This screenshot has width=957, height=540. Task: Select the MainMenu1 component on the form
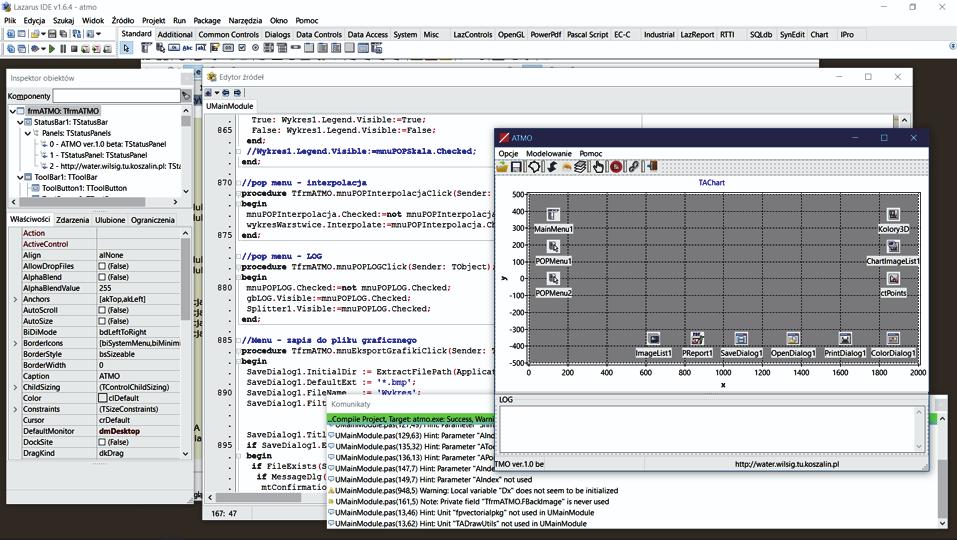tap(553, 215)
